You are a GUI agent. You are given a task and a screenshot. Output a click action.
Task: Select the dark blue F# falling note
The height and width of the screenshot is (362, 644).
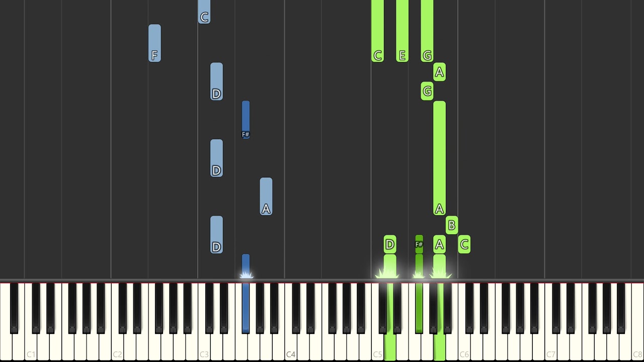point(246,120)
